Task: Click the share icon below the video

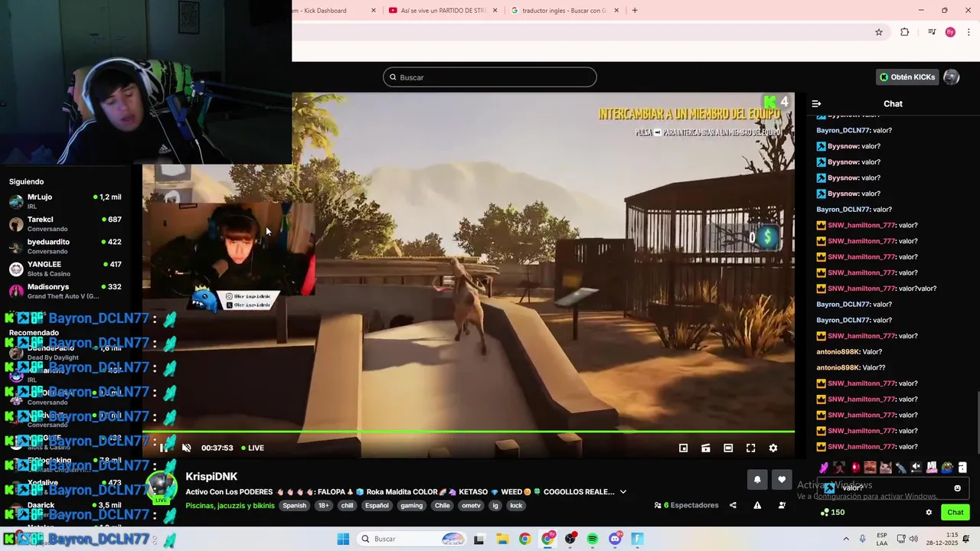Action: 733,505
